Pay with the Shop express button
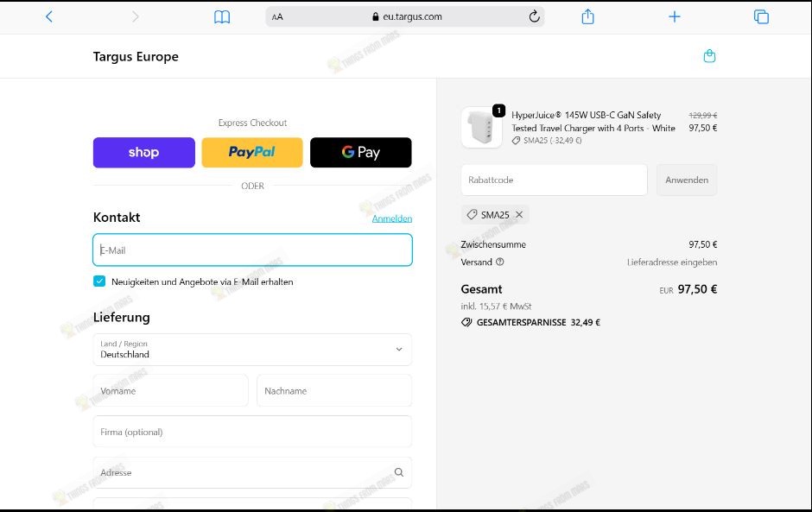The height and width of the screenshot is (512, 812). coord(143,152)
